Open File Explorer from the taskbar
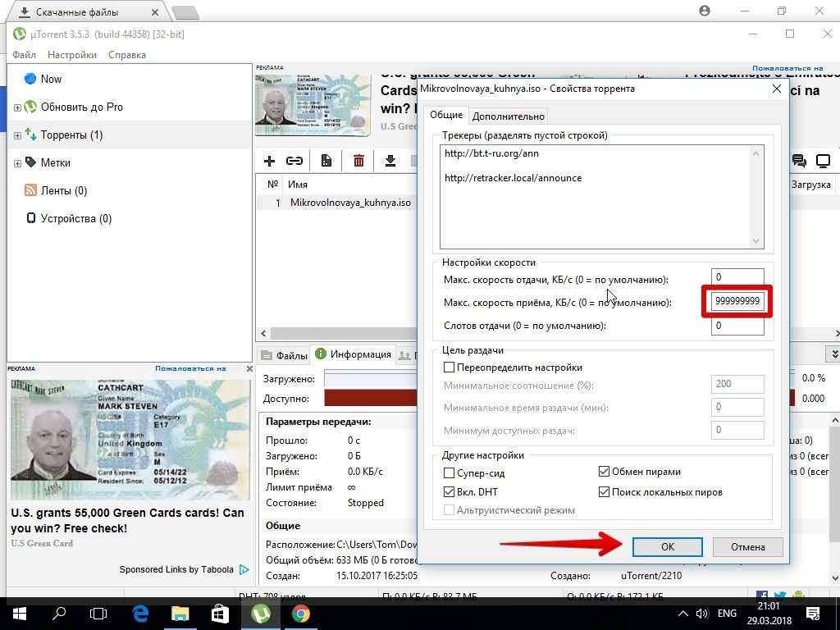 (180, 614)
